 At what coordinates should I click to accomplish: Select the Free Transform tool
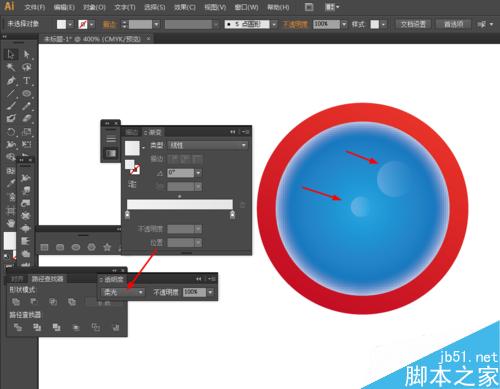[x=27, y=144]
